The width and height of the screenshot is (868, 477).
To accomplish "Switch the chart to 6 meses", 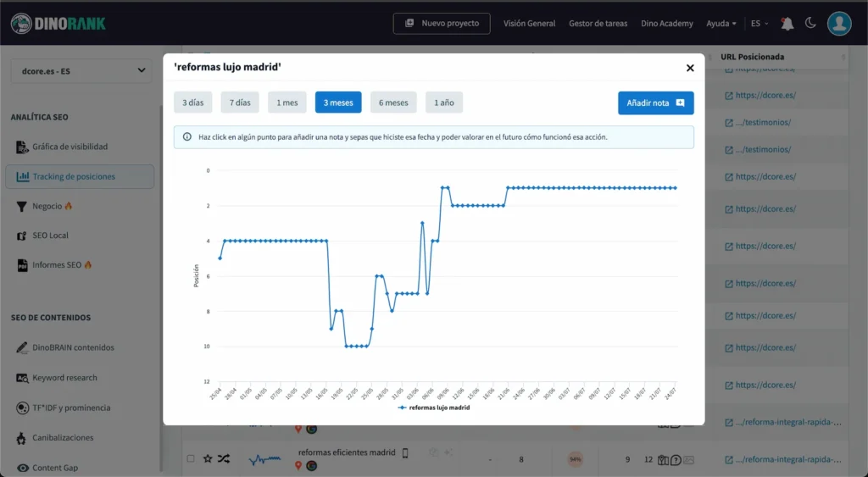I will pos(393,103).
